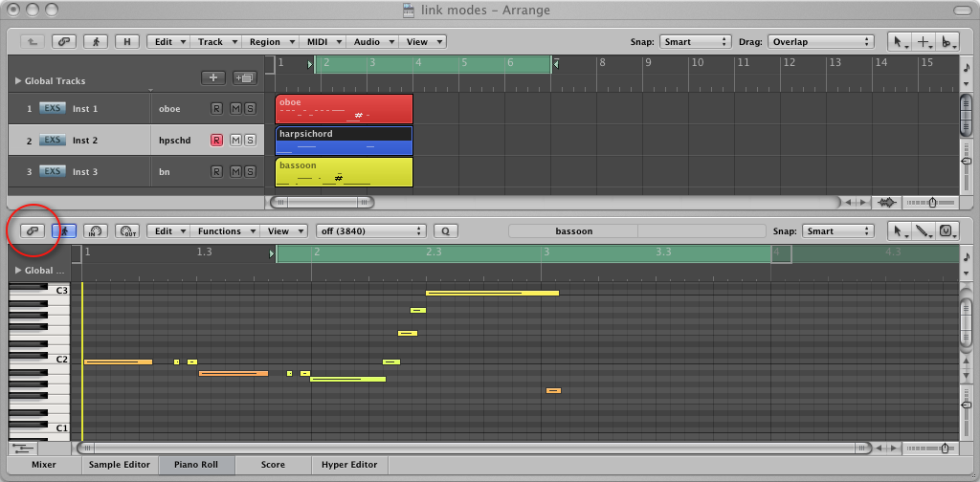Open the Arrange View menu
The image size is (980, 482).
point(422,42)
